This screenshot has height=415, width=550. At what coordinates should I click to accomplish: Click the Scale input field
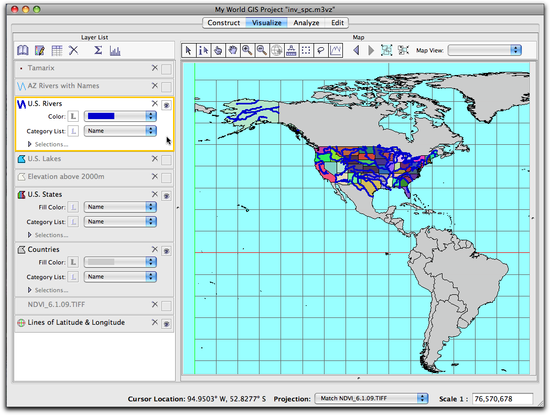point(502,399)
